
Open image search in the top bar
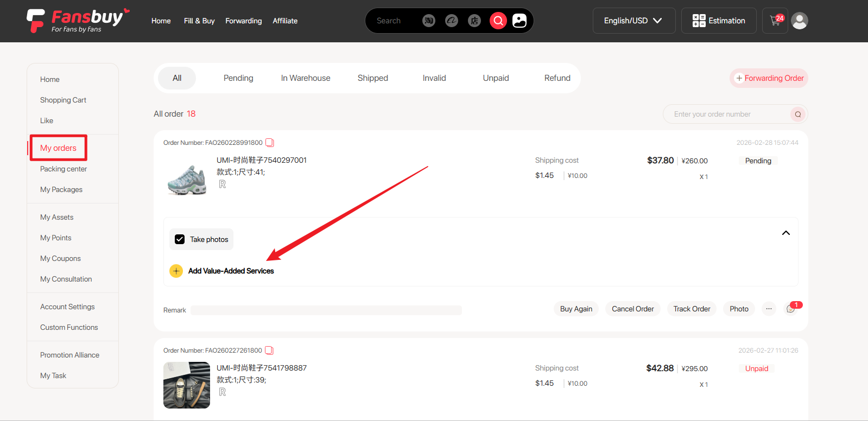[519, 21]
